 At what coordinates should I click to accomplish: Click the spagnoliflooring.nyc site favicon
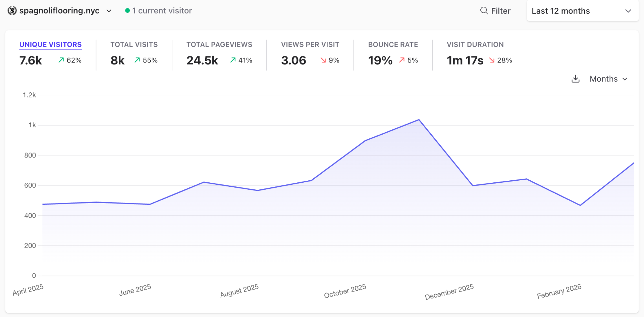coord(12,11)
